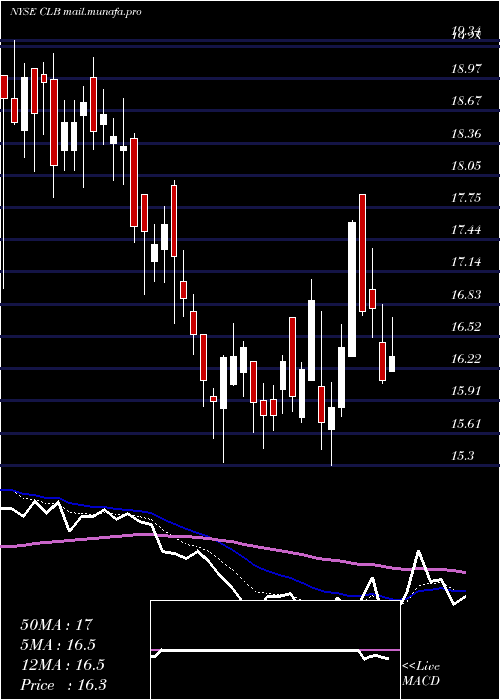Click inside the MACD inset box
The height and width of the screenshot is (700, 500).
coord(275,650)
